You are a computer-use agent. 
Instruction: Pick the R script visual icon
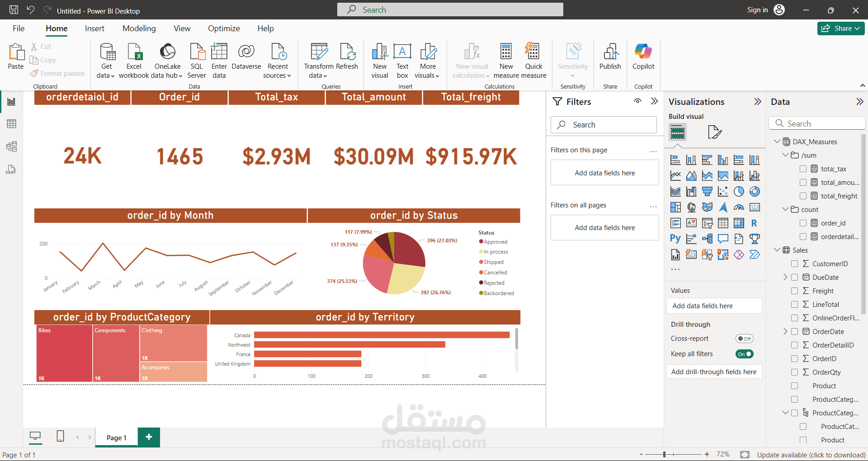(755, 223)
